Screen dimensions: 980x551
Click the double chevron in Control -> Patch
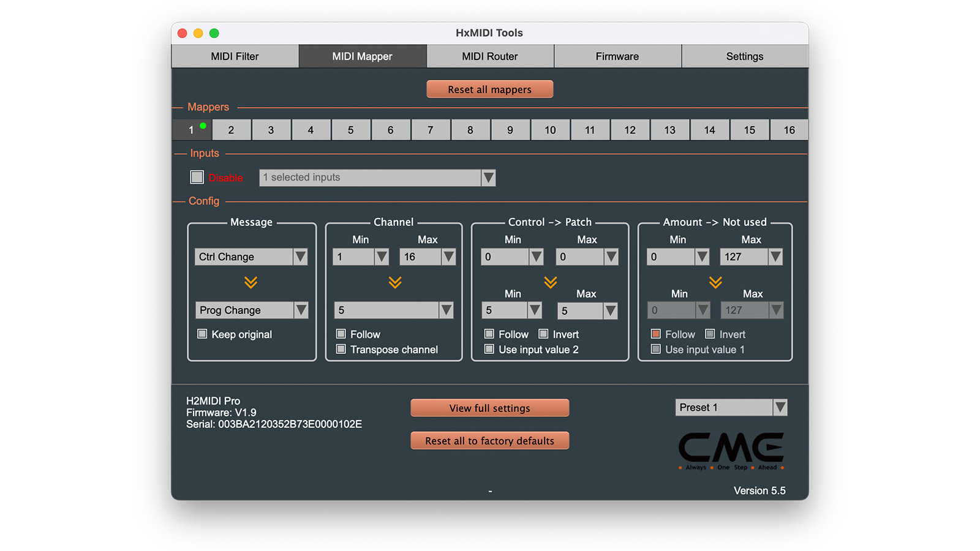click(551, 282)
